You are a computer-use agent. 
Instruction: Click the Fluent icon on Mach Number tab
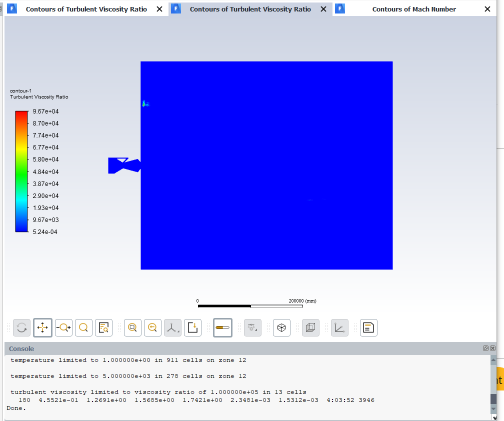340,8
